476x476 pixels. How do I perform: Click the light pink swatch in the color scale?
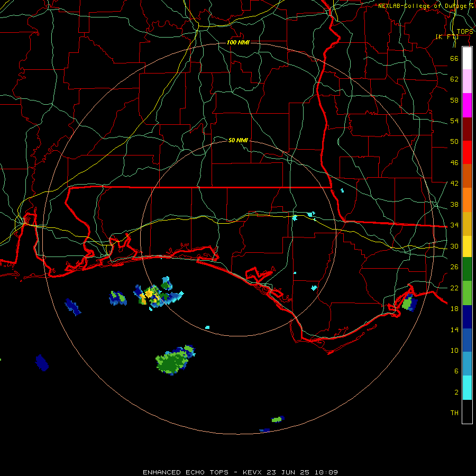(467, 81)
